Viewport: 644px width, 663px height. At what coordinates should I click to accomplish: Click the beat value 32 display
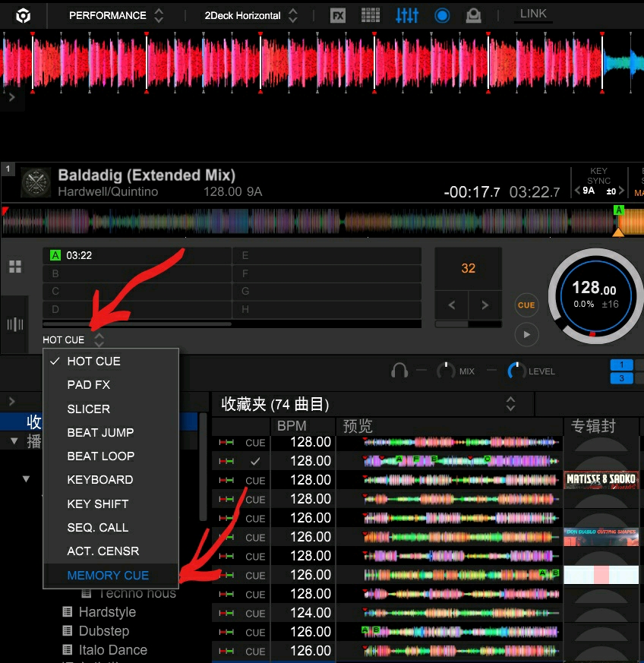click(x=468, y=268)
